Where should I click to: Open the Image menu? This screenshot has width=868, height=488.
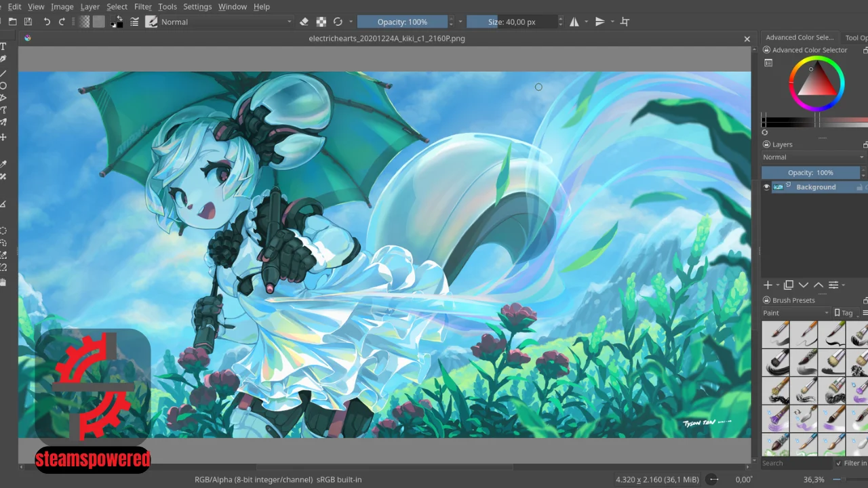tap(62, 6)
